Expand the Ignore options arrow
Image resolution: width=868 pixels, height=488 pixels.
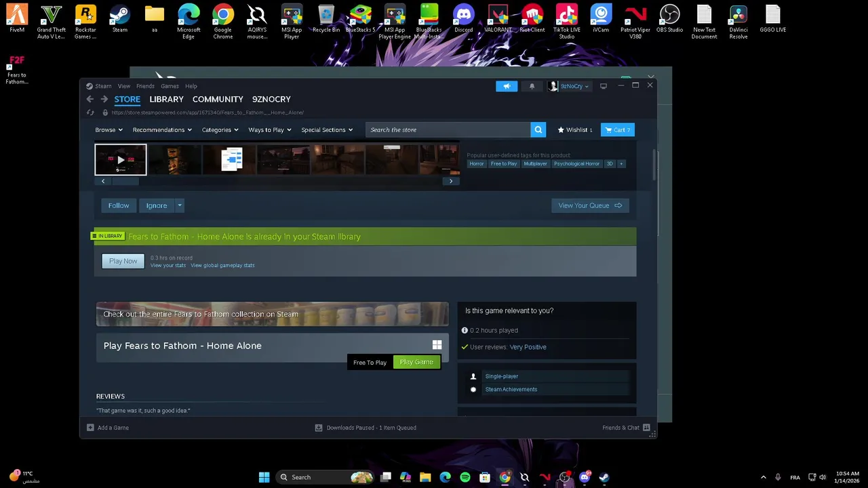pos(179,205)
